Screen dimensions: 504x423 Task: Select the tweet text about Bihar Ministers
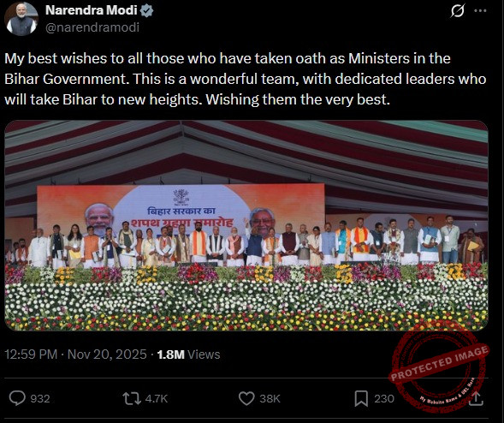[x=245, y=79]
